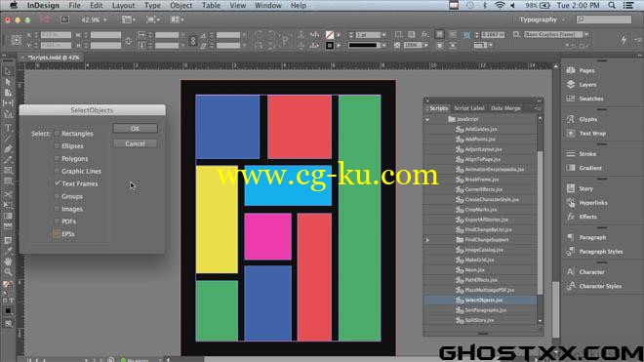Click the Quick Apply lightning icon
Image resolution: width=644 pixels, height=362 pixels.
click(x=624, y=40)
